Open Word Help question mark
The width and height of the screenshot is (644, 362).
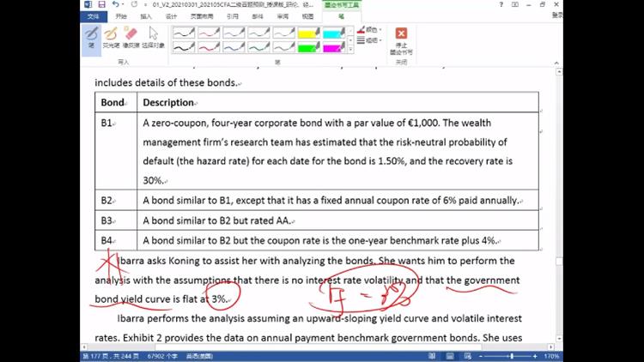click(x=501, y=4)
